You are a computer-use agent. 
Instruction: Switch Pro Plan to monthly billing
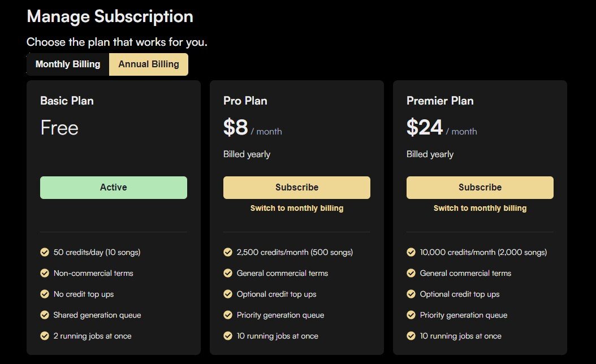pyautogui.click(x=297, y=208)
